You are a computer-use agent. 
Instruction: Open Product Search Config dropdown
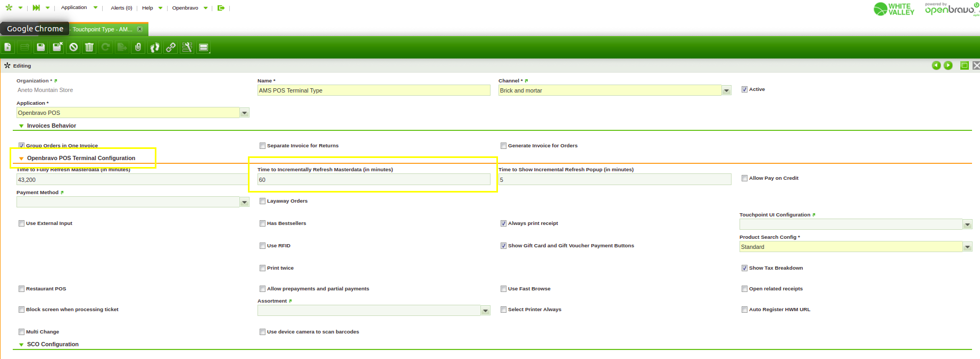click(967, 247)
